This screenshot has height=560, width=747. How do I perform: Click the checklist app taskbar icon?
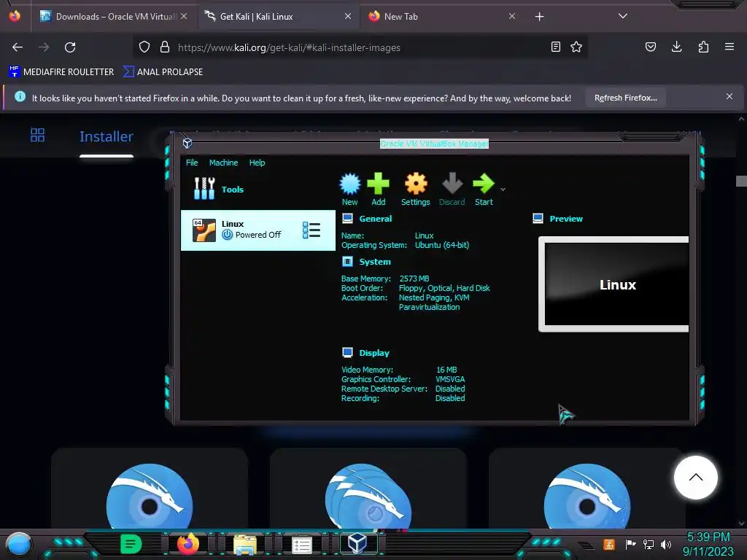click(x=301, y=545)
